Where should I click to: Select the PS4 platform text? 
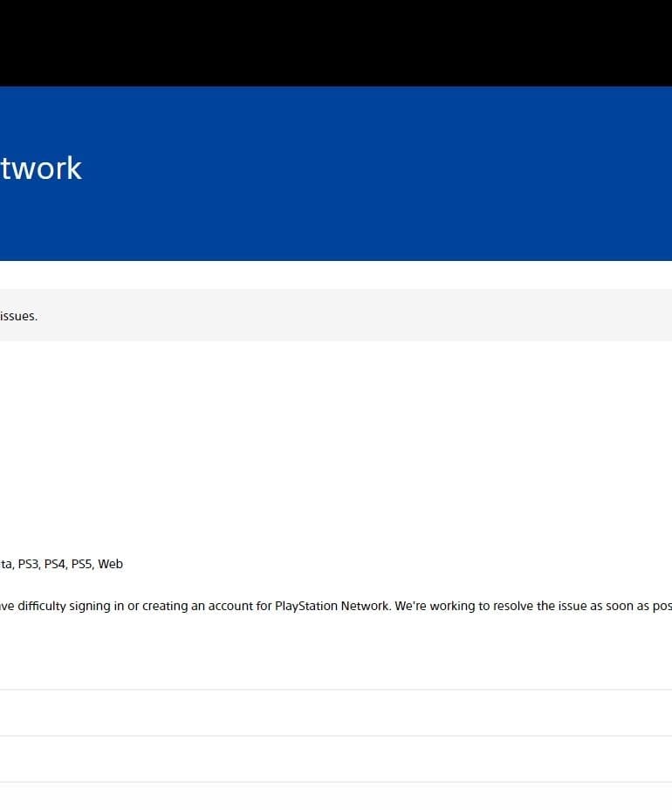[x=55, y=564]
